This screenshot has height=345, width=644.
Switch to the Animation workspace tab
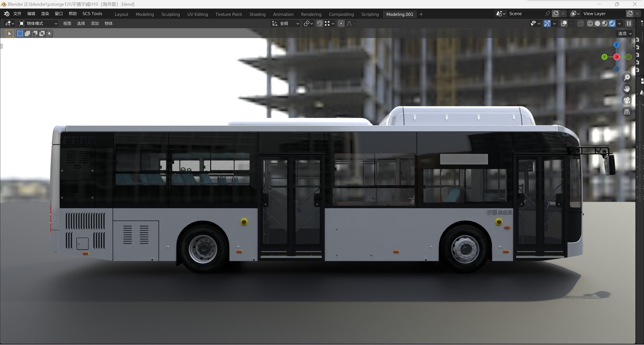point(283,14)
